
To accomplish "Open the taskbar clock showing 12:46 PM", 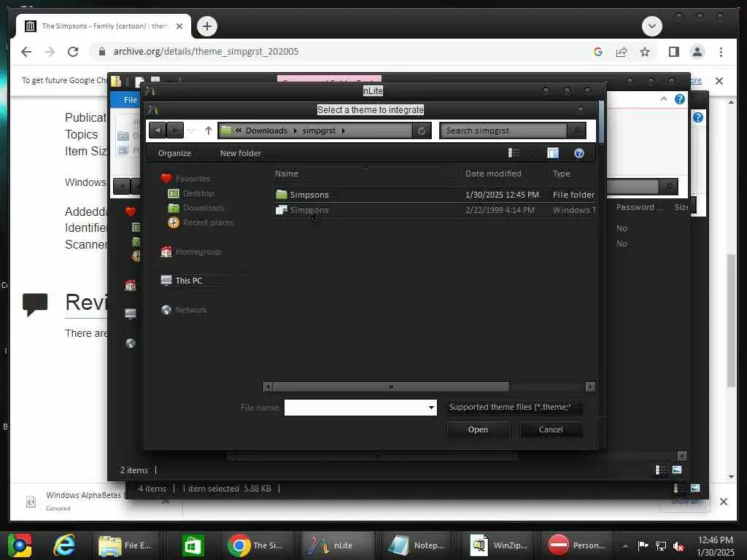I will pyautogui.click(x=715, y=546).
